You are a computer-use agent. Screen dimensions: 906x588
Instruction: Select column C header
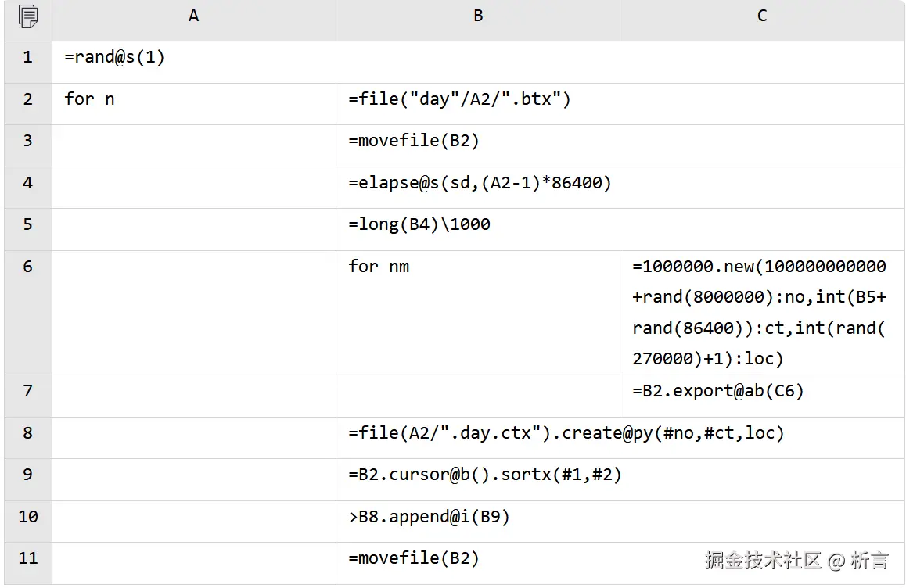tap(762, 16)
